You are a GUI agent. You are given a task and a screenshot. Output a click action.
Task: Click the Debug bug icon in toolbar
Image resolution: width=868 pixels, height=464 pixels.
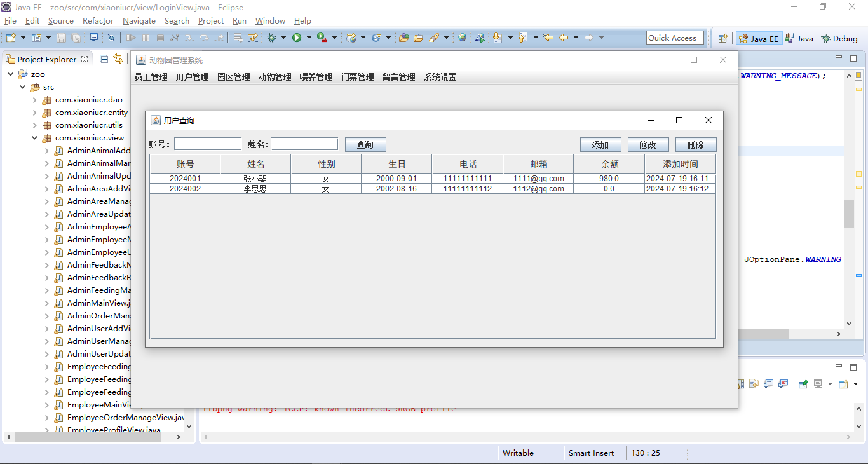pos(271,38)
